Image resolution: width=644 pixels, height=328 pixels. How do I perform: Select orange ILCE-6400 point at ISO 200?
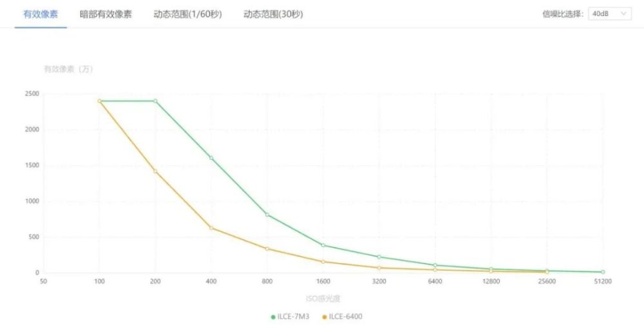point(155,171)
